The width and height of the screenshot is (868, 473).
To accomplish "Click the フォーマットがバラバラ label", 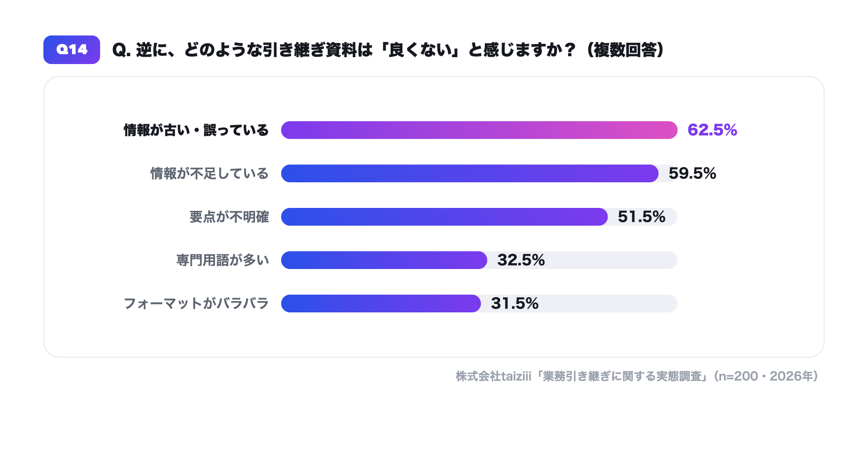I will pos(196,304).
